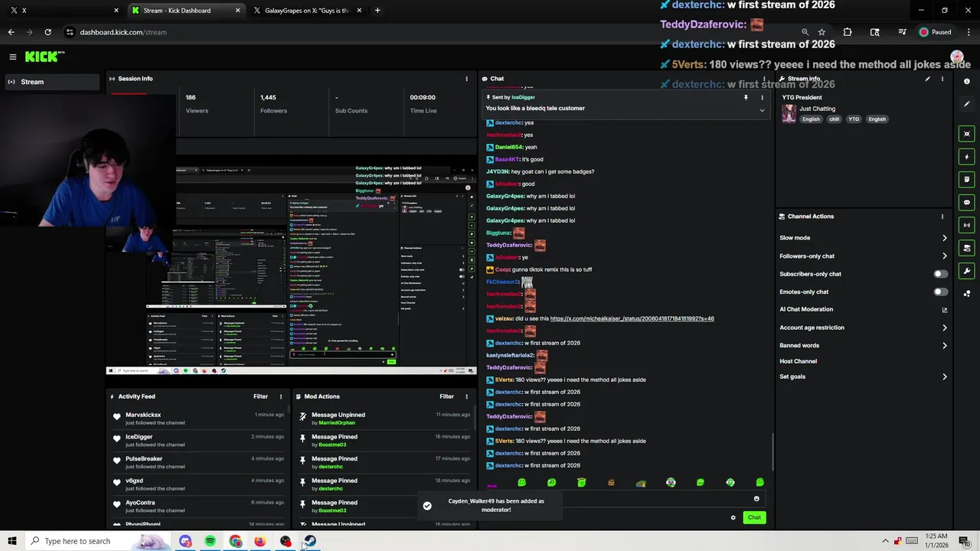Click the Host Channel action
Viewport: 980px width, 551px height.
point(798,361)
